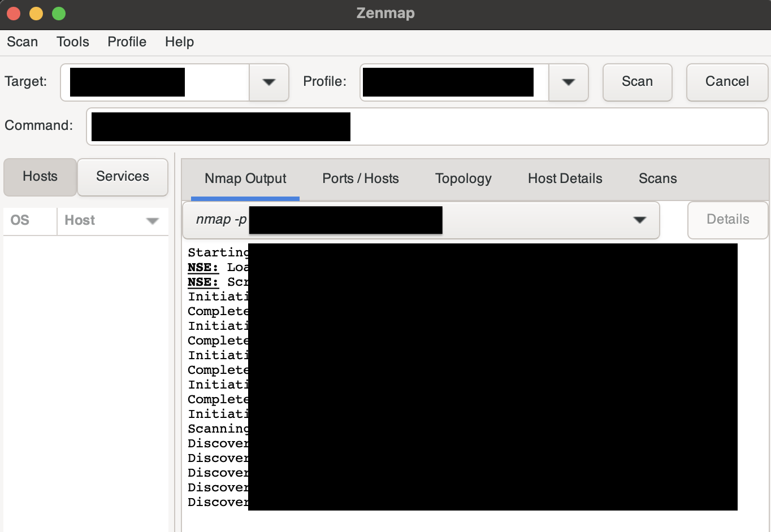Select the Services button

point(123,177)
